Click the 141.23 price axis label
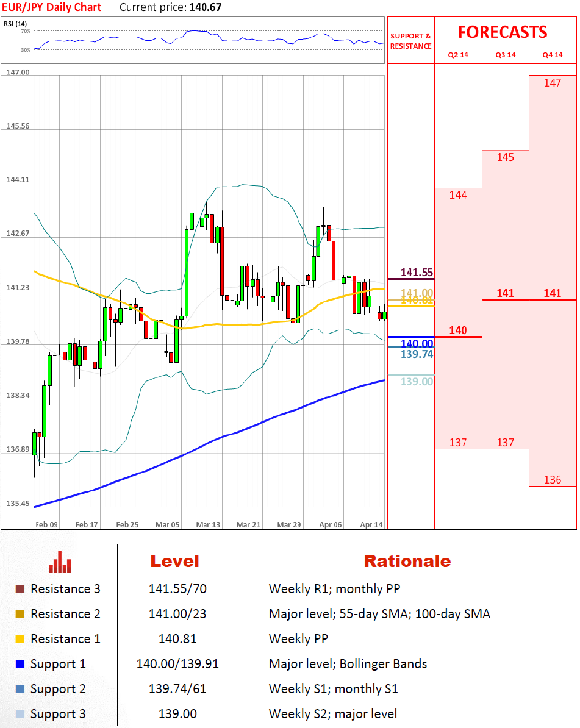This screenshot has width=580, height=728. [18, 288]
